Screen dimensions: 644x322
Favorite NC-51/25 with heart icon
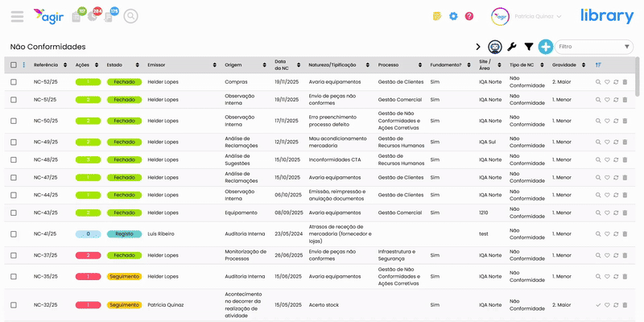click(607, 100)
